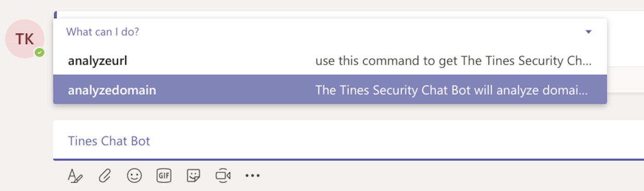644x191 pixels.
Task: Click the TK profile avatar
Action: coord(24,39)
